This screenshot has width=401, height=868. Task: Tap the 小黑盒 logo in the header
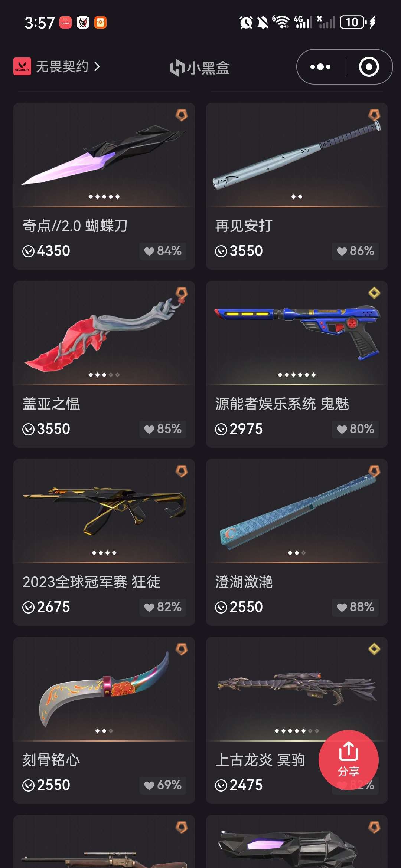tap(200, 68)
